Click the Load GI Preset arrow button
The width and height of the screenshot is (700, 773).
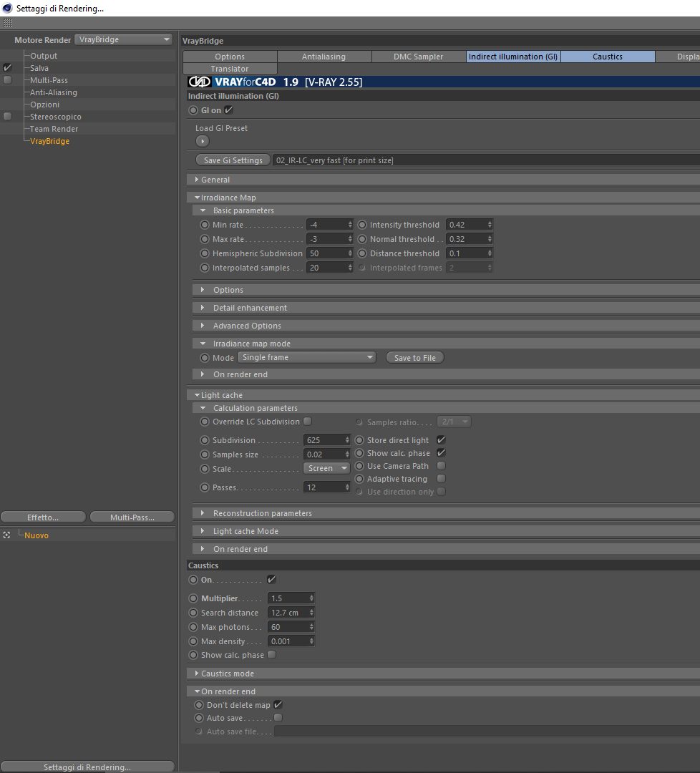point(202,142)
